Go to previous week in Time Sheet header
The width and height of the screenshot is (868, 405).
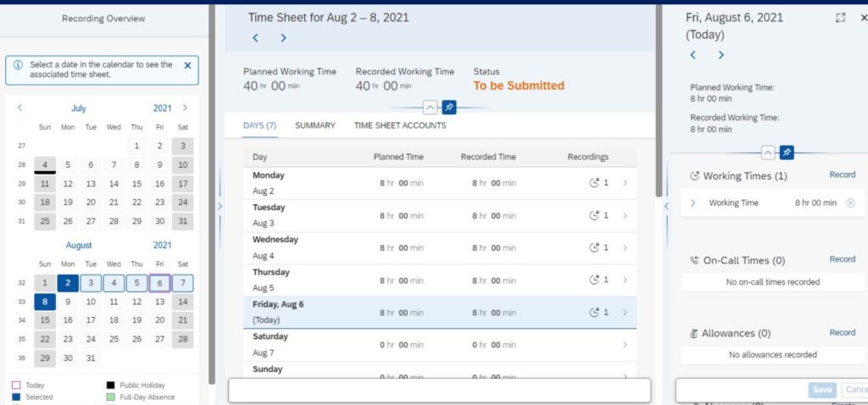click(x=255, y=37)
